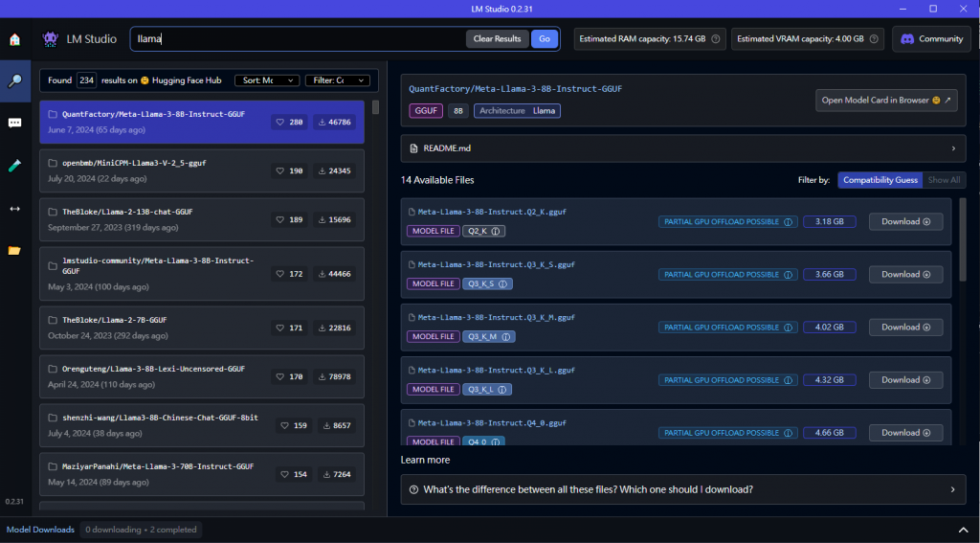
Task: Open the Filter dropdown
Action: click(338, 80)
